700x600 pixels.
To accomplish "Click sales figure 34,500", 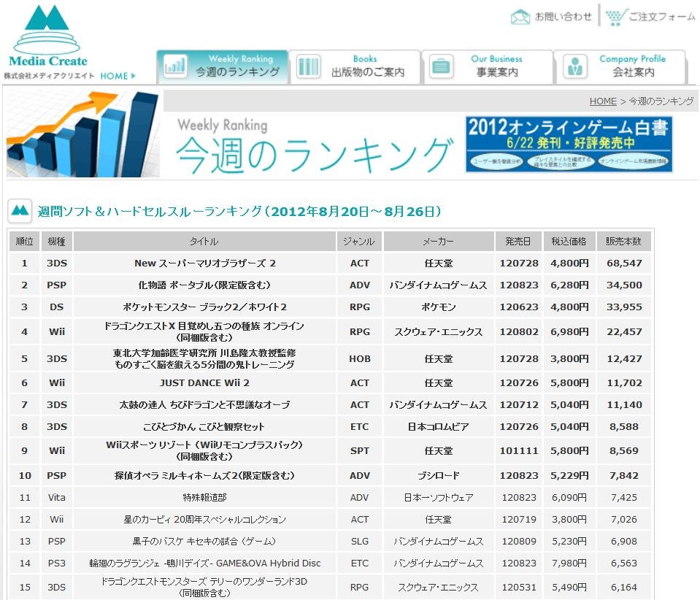I will point(624,285).
